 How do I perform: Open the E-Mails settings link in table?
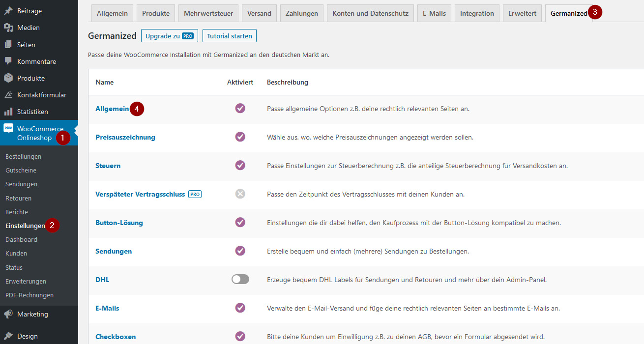point(107,308)
